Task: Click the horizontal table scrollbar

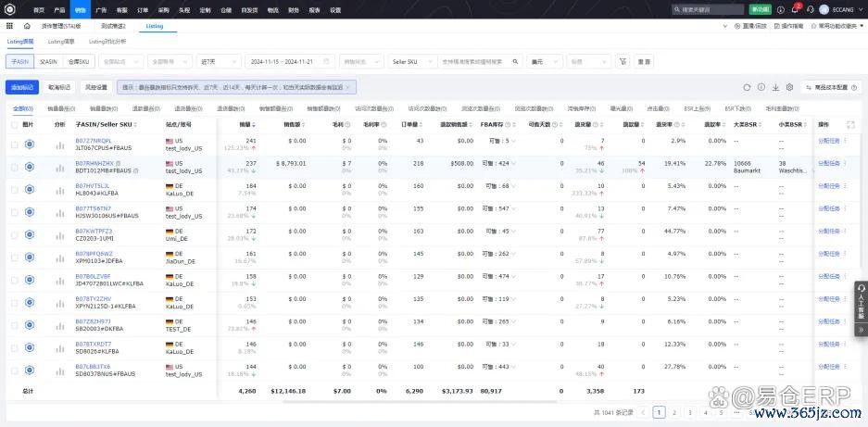Action: pos(419,401)
